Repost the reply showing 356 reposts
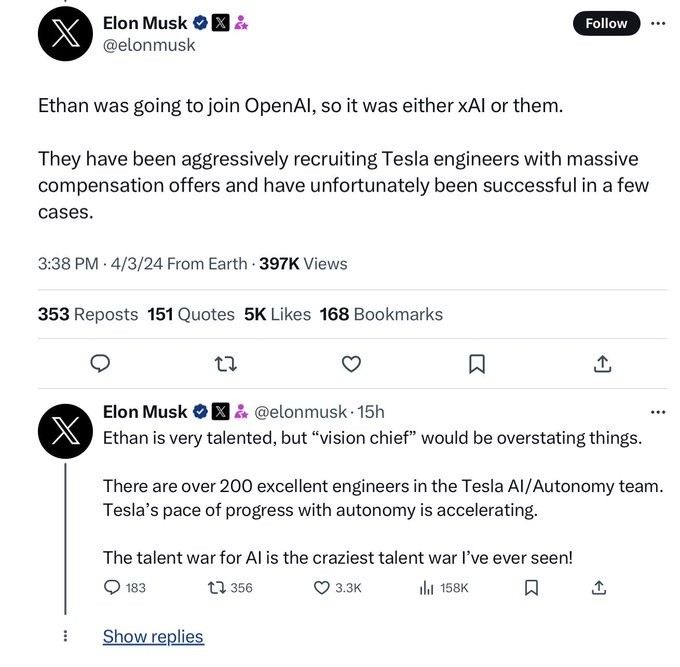Image resolution: width=680 pixels, height=667 pixels. (217, 588)
